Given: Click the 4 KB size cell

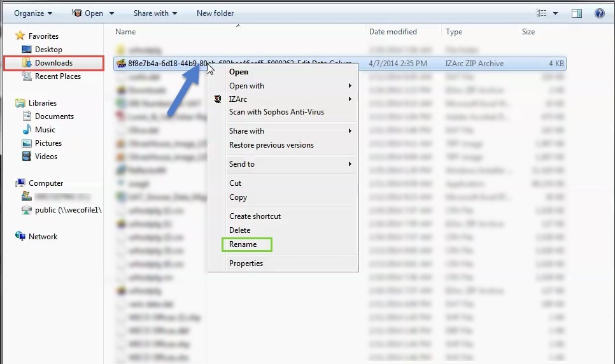Looking at the screenshot, I should 556,64.
